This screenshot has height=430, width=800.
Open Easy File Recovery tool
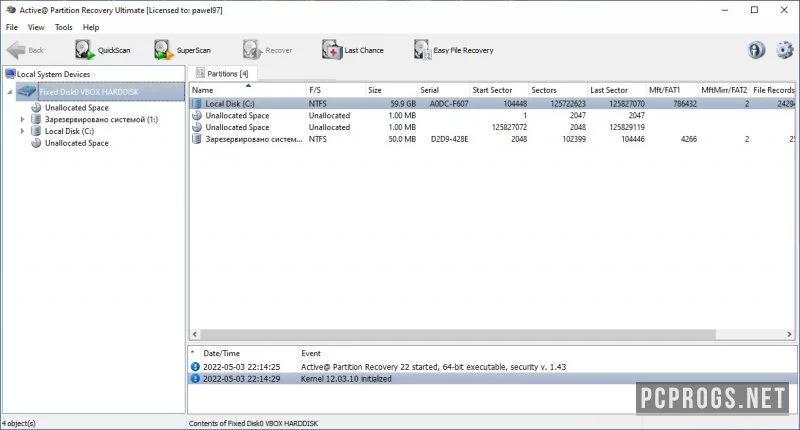click(x=453, y=50)
